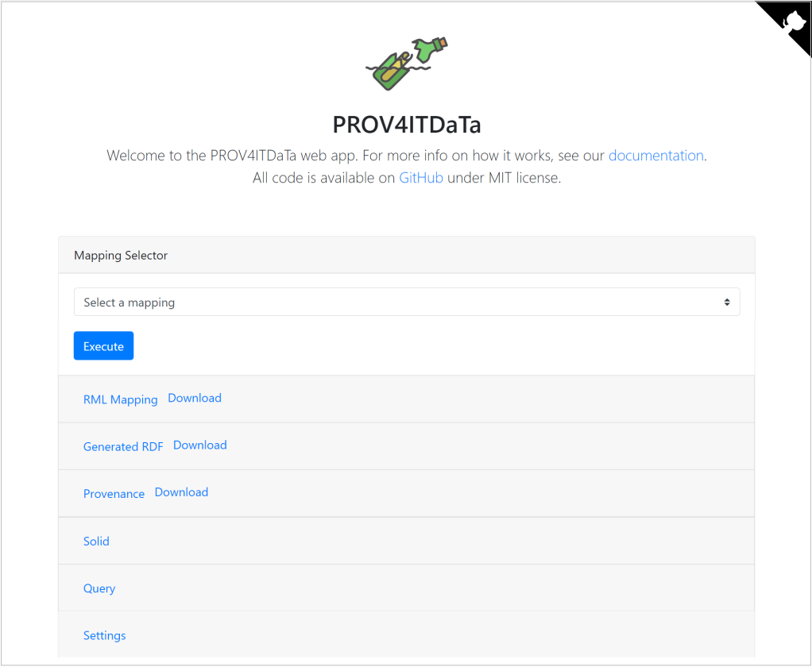Expand the Provenance section
Screen dimensions: 812x667
114,494
